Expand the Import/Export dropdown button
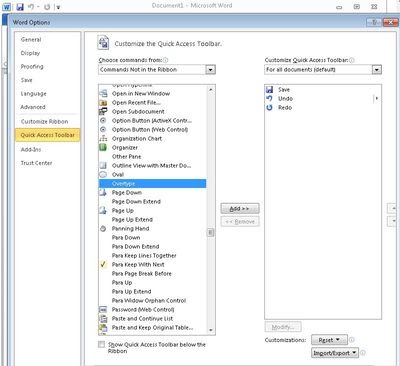Viewport: 400px width, 366px height. click(x=335, y=353)
